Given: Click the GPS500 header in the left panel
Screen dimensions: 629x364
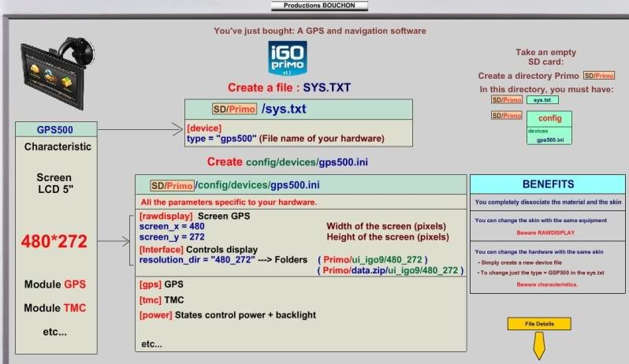Looking at the screenshot, I should [56, 129].
